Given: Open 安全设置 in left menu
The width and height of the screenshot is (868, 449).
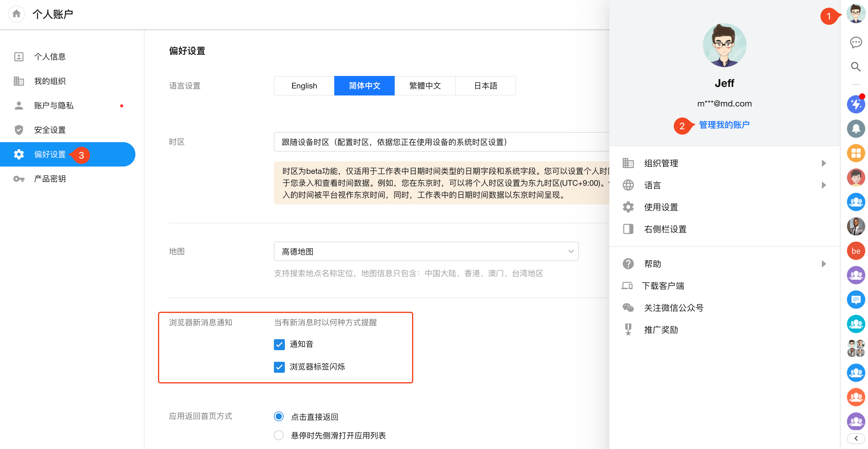Looking at the screenshot, I should point(50,130).
